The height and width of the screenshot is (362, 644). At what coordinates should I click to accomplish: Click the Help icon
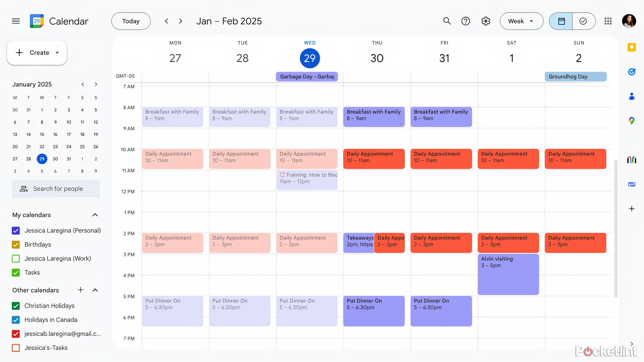point(466,21)
